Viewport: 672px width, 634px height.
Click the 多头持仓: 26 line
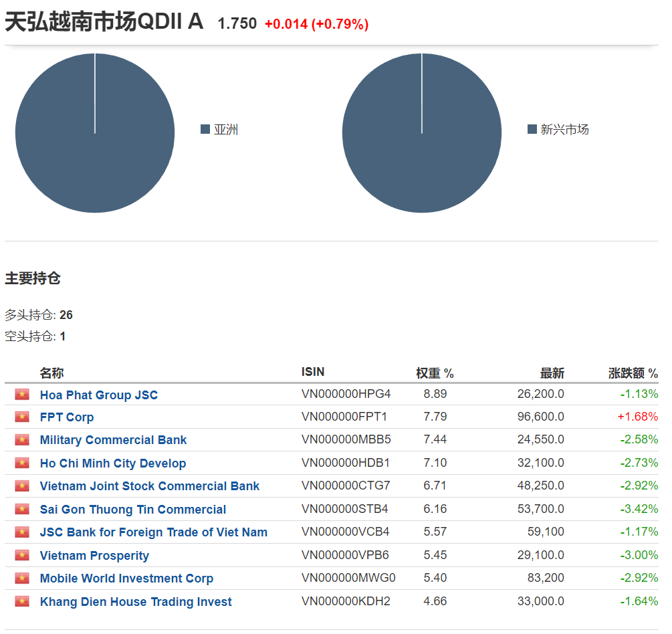point(39,315)
